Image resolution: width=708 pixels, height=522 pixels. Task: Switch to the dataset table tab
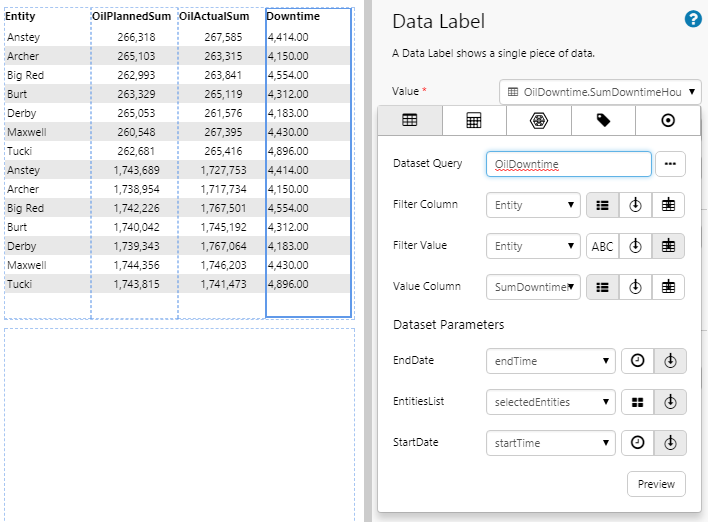click(x=409, y=120)
